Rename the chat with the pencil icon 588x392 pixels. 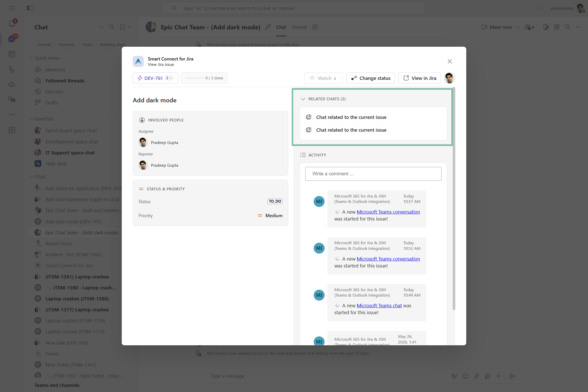(268, 27)
